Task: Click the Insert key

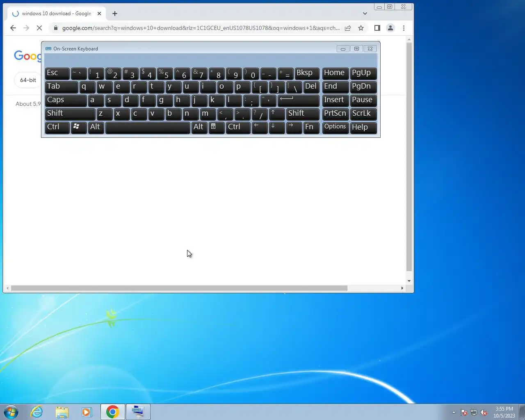Action: point(336,100)
